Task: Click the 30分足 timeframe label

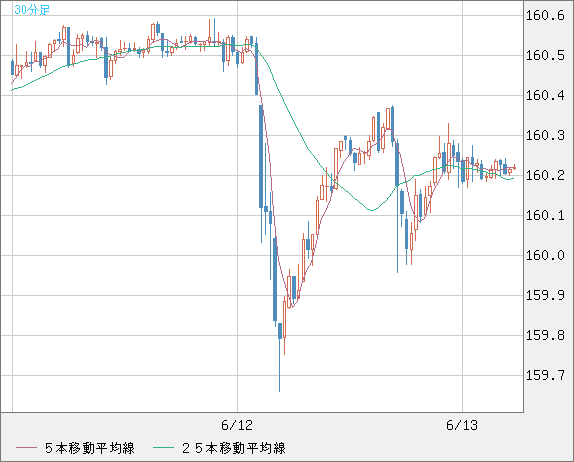Action: tap(32, 10)
